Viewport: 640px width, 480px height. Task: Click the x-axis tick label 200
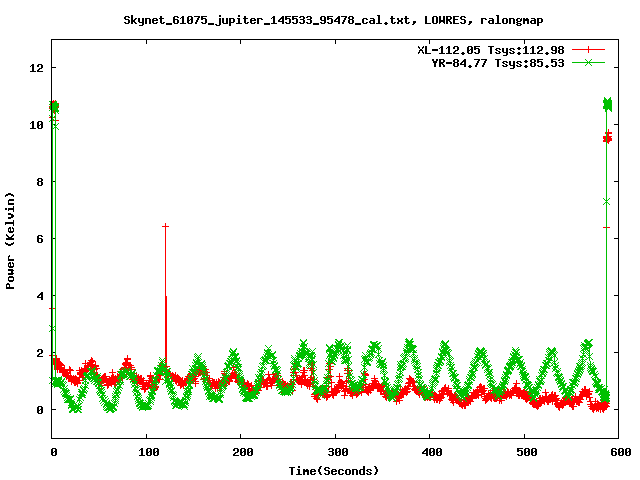241,453
